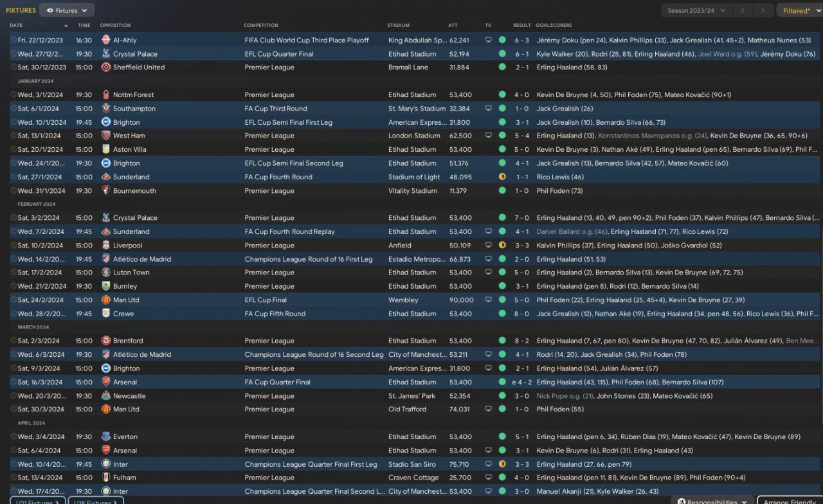Viewport: 823px width, 504px height.
Task: Sort fixtures by the Date column header
Action: click(16, 26)
